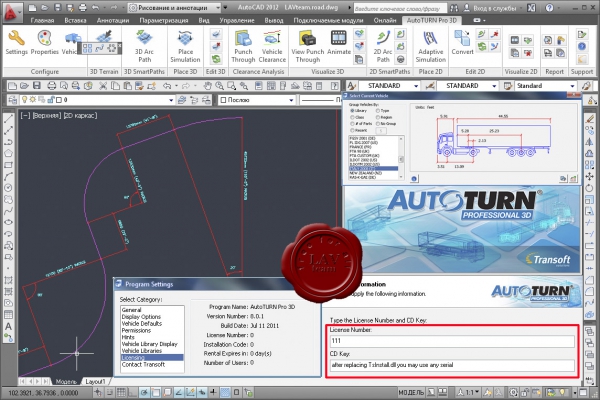Select the Library grouping radio button
This screenshot has width=600, height=400.
pos(352,111)
